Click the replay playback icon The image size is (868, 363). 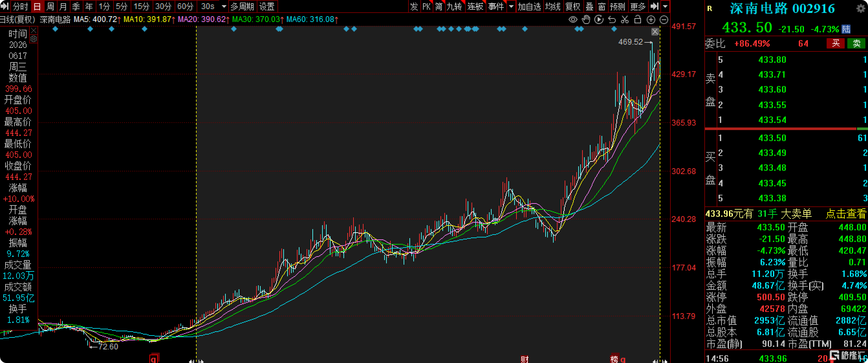coord(599,19)
